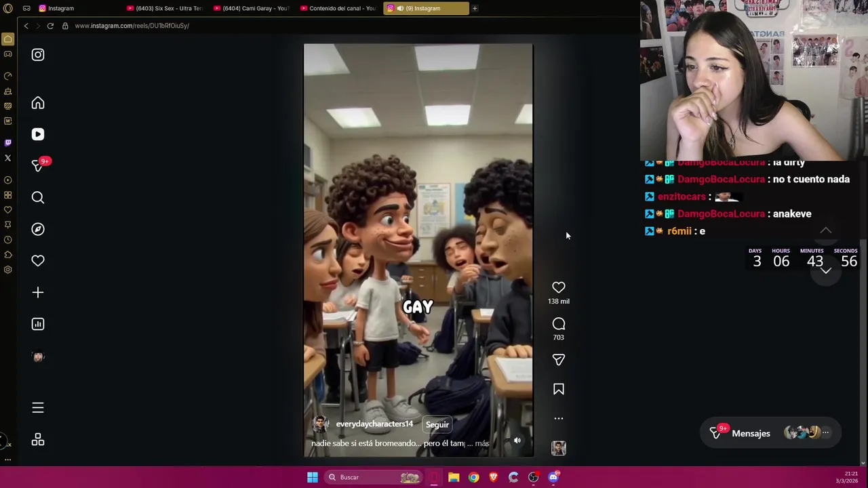Click r6mii username in chat
This screenshot has width=868, height=488.
click(x=679, y=231)
